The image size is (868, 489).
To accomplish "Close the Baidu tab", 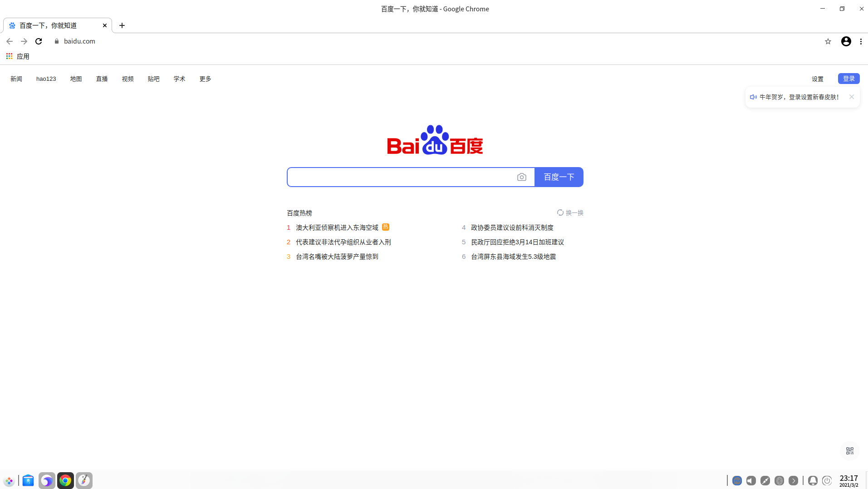I will (105, 25).
